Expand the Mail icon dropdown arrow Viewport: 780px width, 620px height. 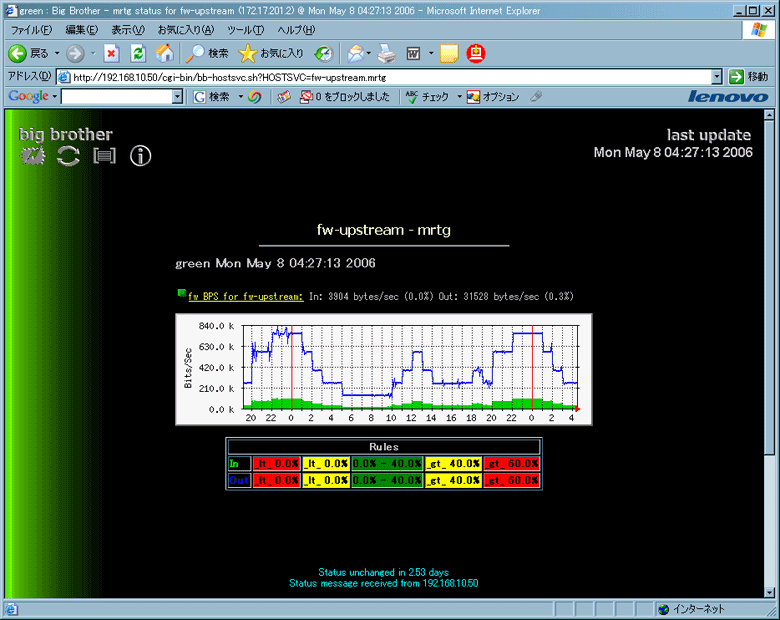coord(369,53)
